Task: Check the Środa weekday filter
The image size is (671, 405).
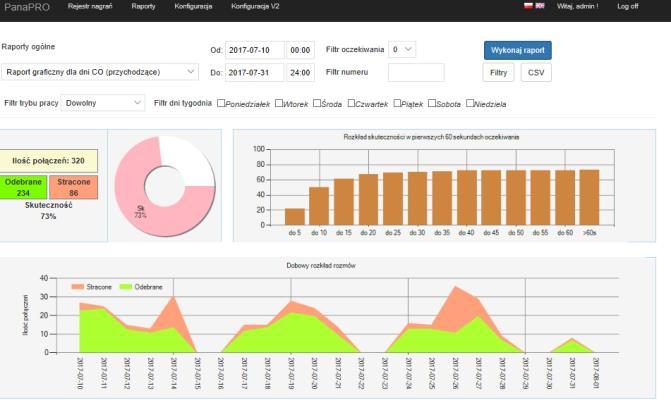Action: 317,103
